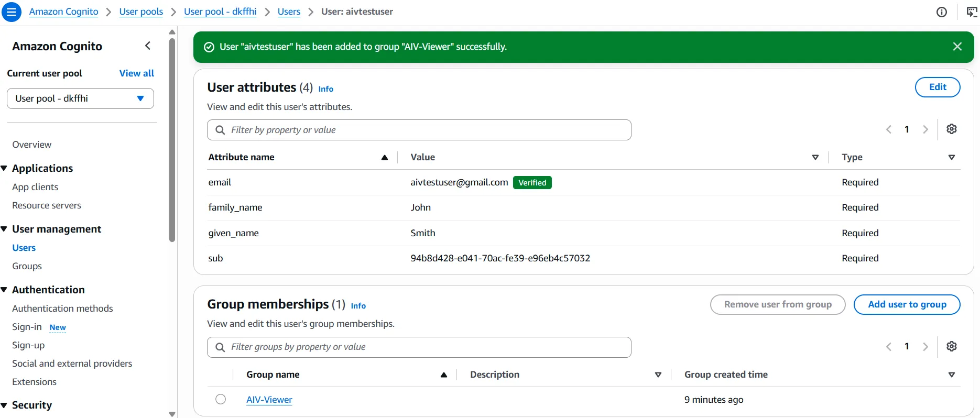This screenshot has height=418, width=980.
Task: Open User attributes table preferences gear
Action: pyautogui.click(x=952, y=129)
